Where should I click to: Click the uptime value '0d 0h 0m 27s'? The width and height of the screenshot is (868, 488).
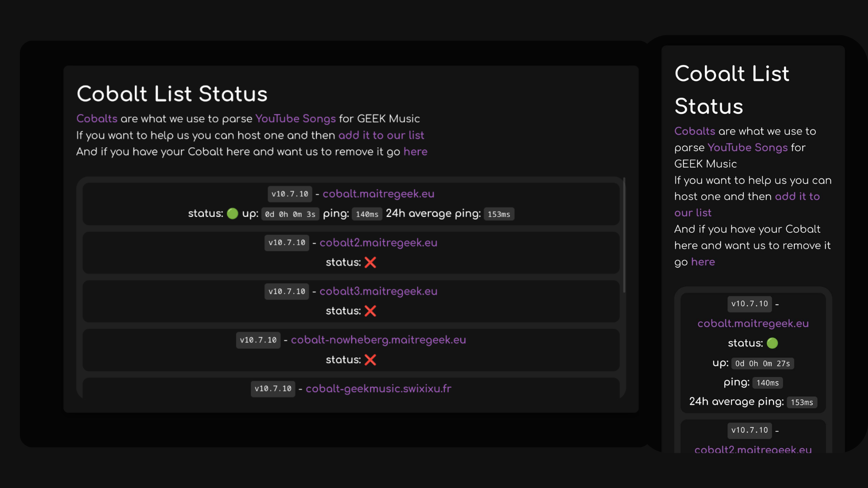click(x=763, y=363)
